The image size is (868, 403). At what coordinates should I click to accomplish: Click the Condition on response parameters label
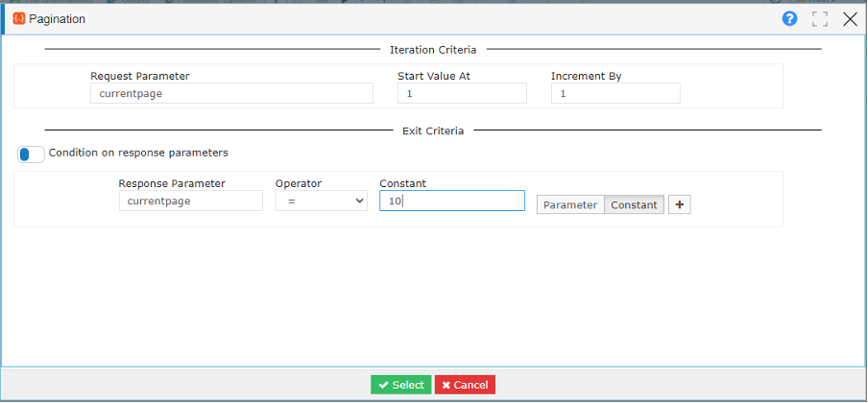[x=138, y=152]
